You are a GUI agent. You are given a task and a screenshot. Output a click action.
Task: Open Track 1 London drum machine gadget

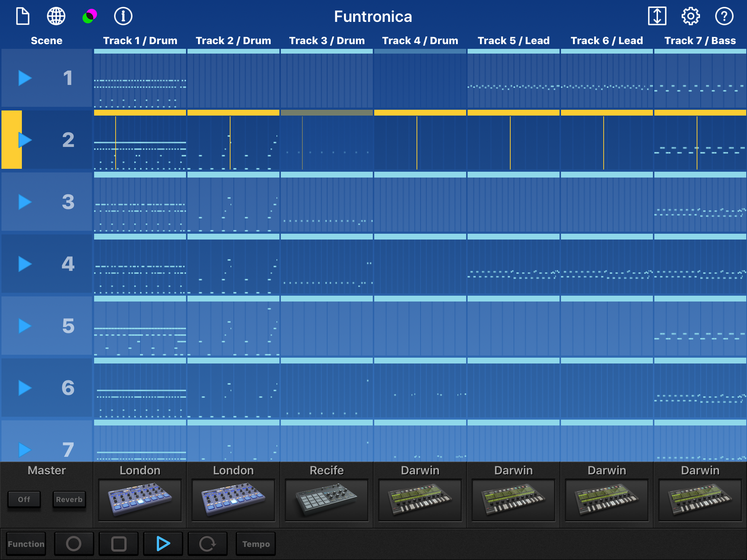click(140, 500)
